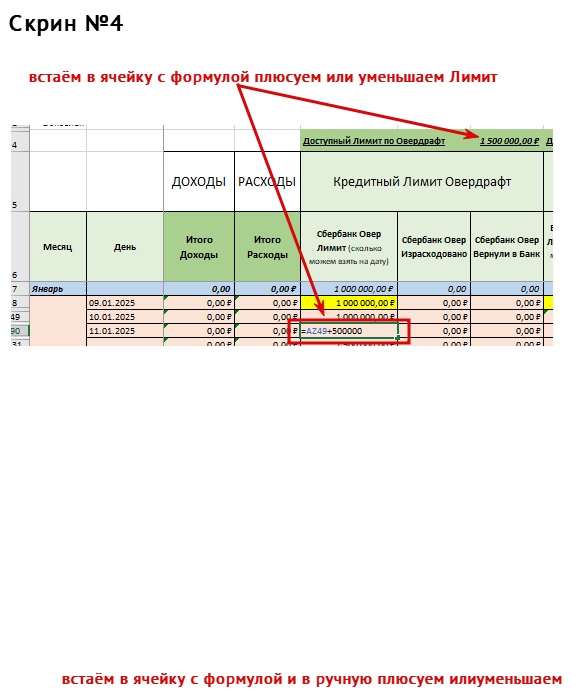This screenshot has width=575, height=696.
Task: Select Январь row's Израсходовано total 0,00
Action: pyautogui.click(x=434, y=289)
